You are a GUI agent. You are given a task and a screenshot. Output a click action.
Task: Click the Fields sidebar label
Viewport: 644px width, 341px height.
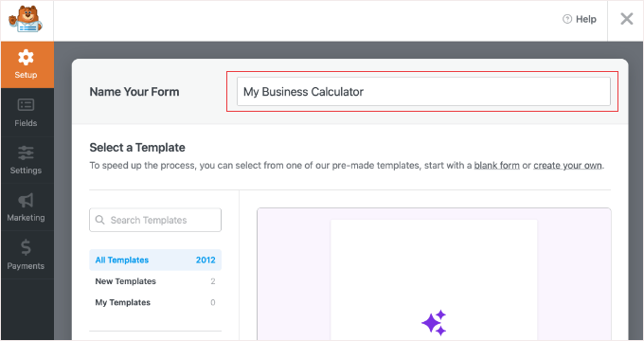(26, 123)
